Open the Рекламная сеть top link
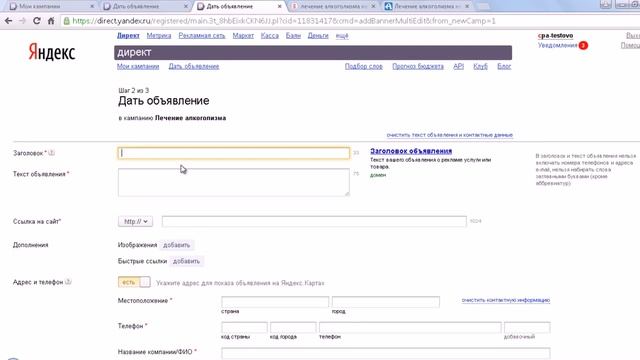 [x=202, y=36]
